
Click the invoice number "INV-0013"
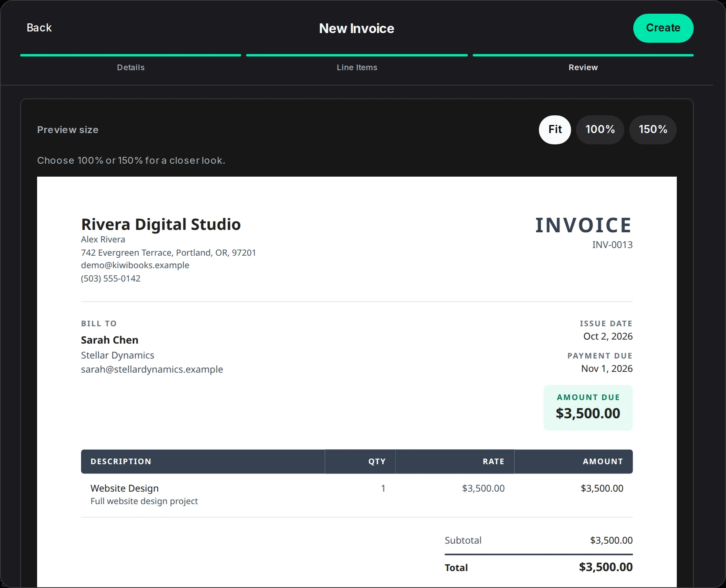tap(612, 245)
